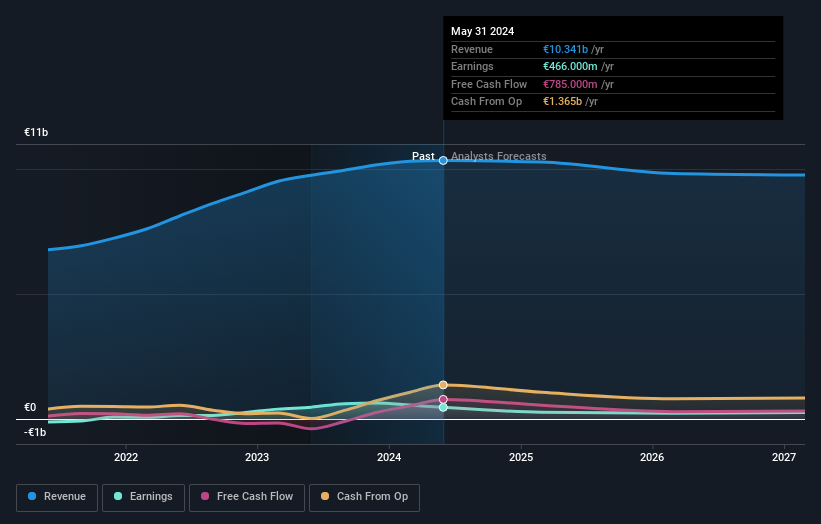Image resolution: width=821 pixels, height=524 pixels.
Task: Click the €0 y-axis label
Action: click(30, 407)
